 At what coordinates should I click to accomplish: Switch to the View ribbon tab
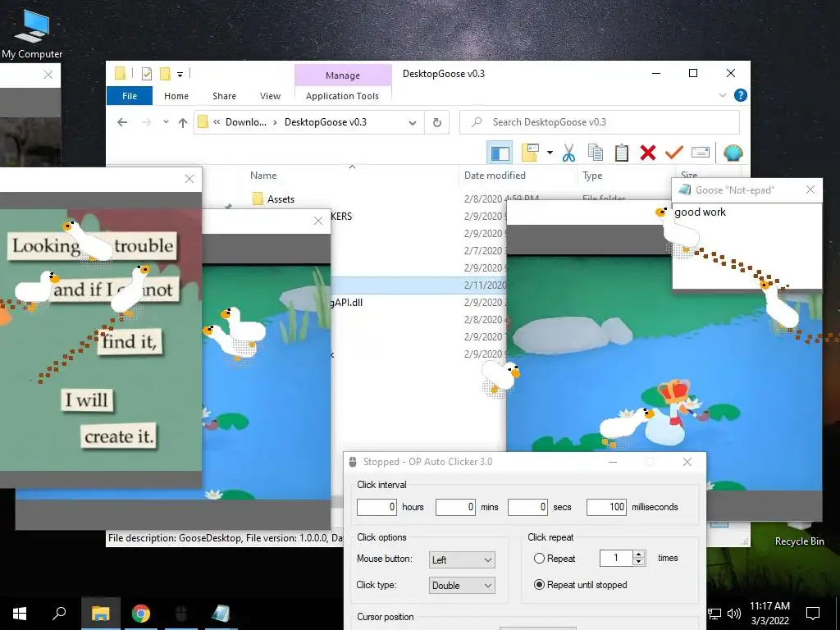click(x=270, y=96)
